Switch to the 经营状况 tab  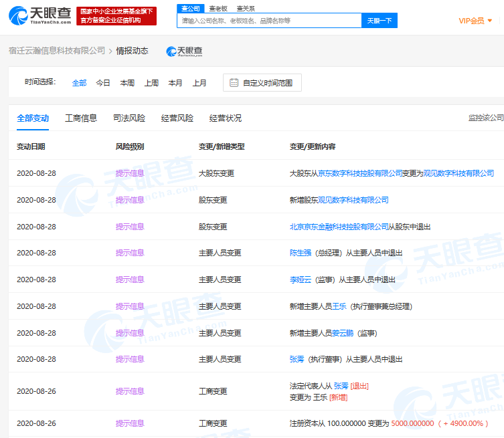(226, 118)
